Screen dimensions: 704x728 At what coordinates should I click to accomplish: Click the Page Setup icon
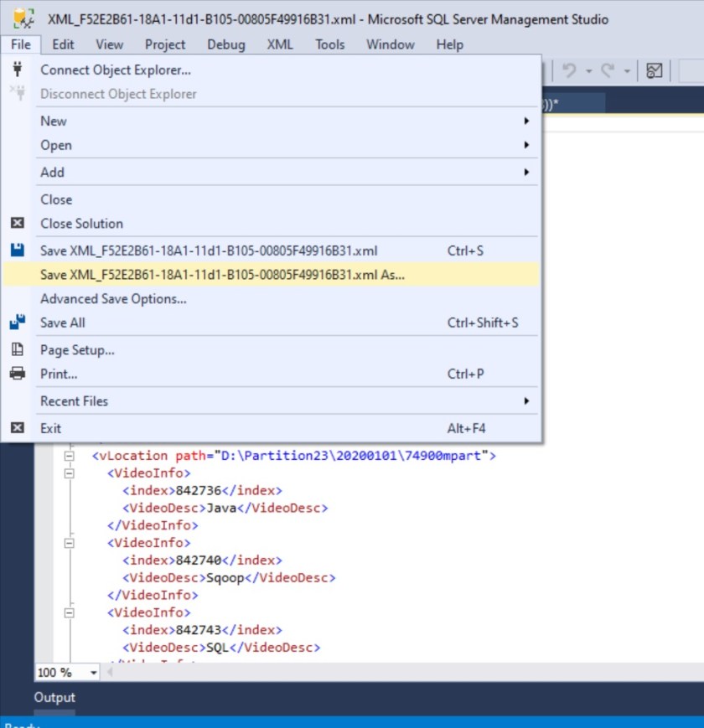[x=17, y=350]
